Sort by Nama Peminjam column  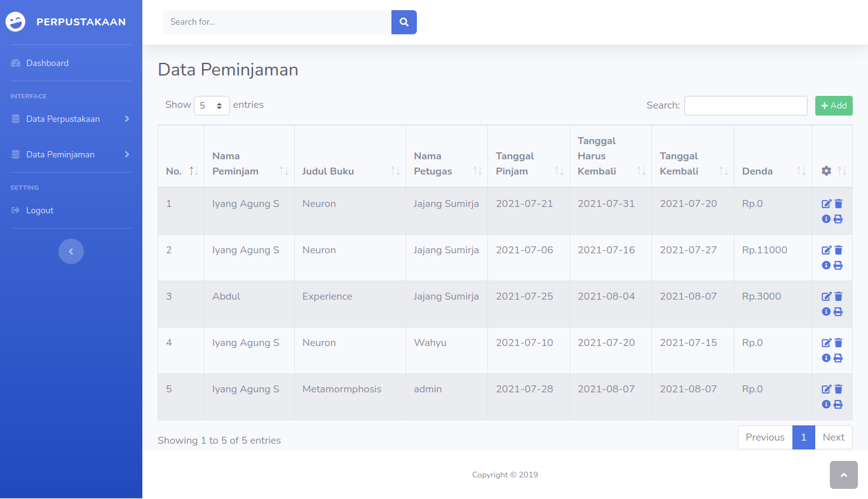pos(249,156)
